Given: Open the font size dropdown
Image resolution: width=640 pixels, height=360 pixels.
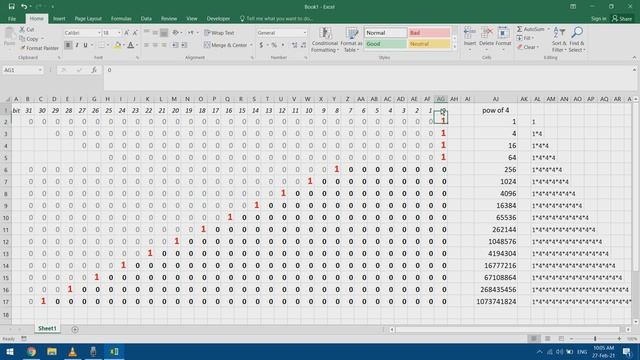Looking at the screenshot, I should (119, 33).
